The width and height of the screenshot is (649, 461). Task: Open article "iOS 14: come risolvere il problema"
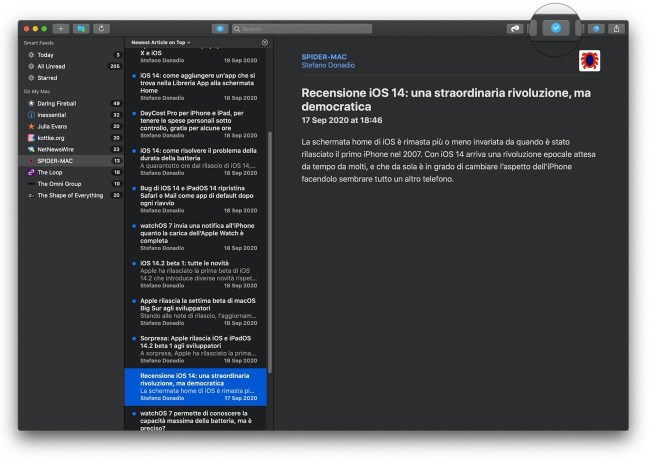click(x=195, y=162)
